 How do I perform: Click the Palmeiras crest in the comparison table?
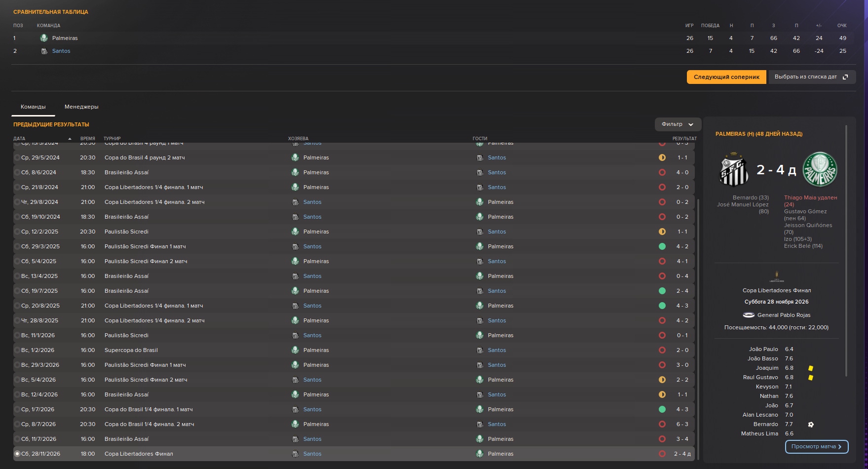coord(44,38)
